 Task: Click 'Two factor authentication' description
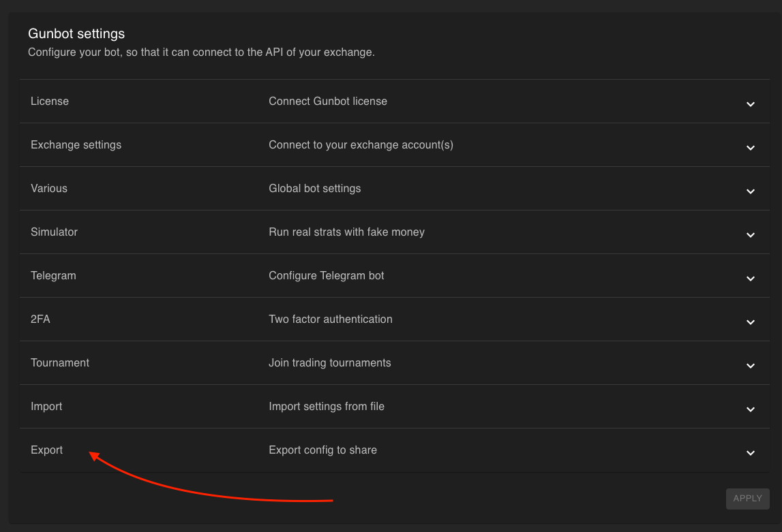click(x=330, y=319)
